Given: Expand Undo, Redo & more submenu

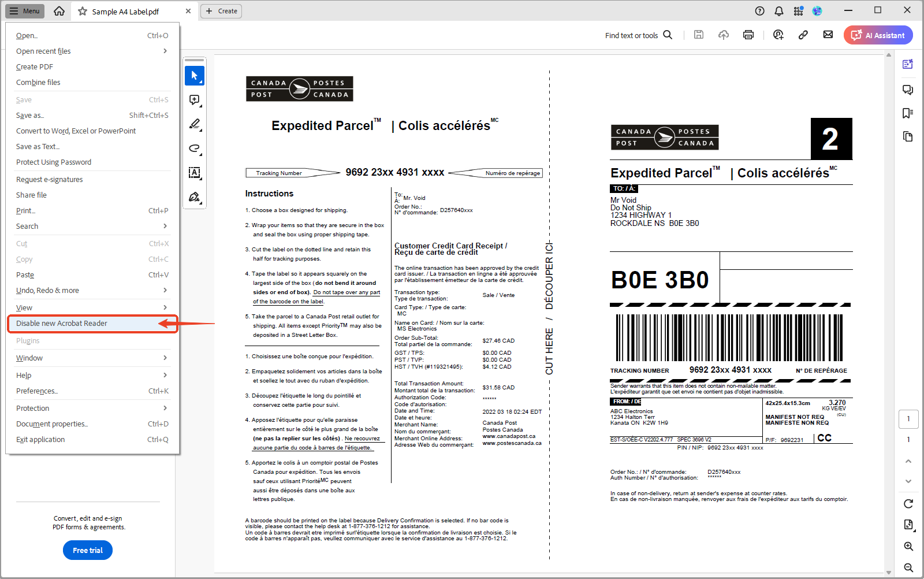Looking at the screenshot, I should click(92, 291).
